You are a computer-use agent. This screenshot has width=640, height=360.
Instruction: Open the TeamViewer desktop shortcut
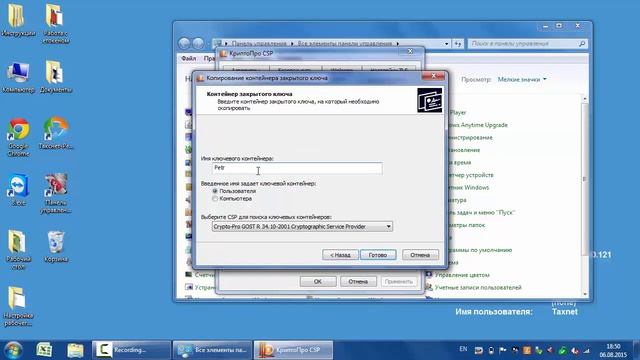[18, 190]
